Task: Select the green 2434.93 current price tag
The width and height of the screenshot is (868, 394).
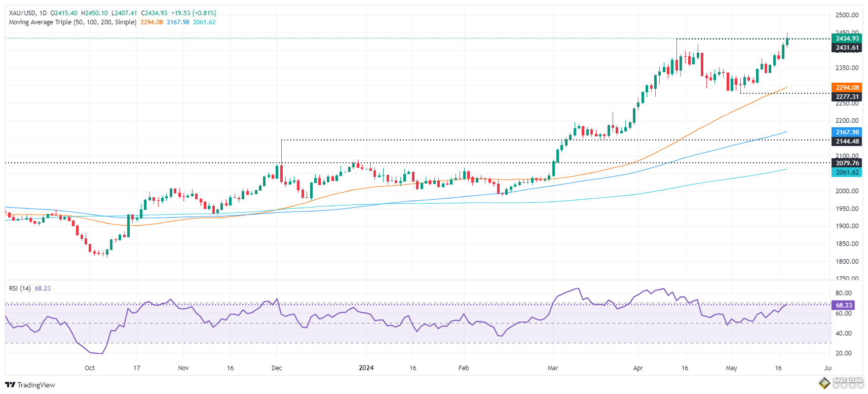Action: 847,39
